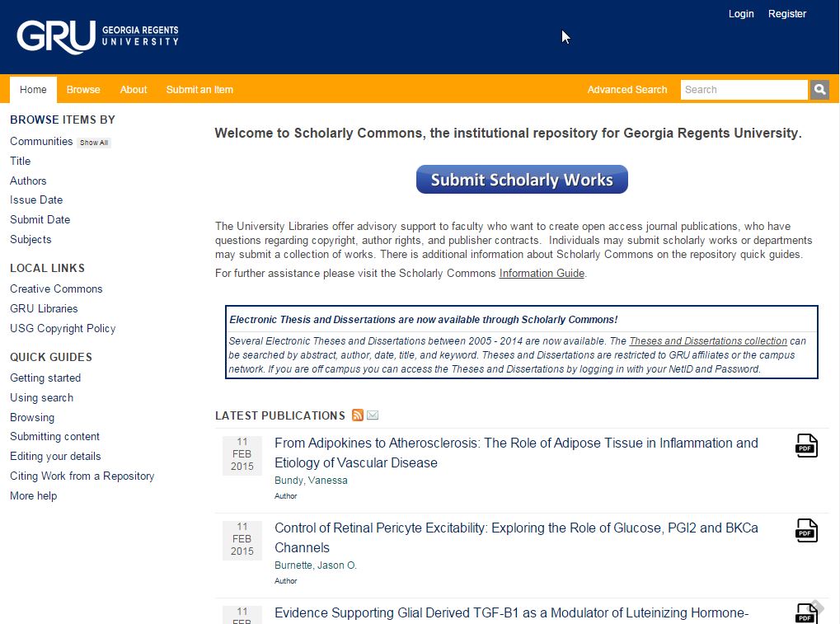This screenshot has width=840, height=624.
Task: Open the Editing your details guide
Action: pyautogui.click(x=55, y=457)
